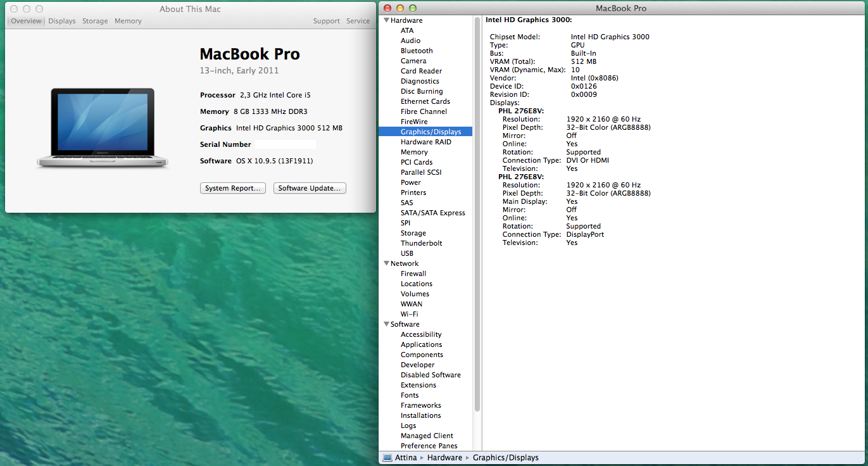This screenshot has width=868, height=466.
Task: Open the Service link
Action: pyautogui.click(x=358, y=21)
